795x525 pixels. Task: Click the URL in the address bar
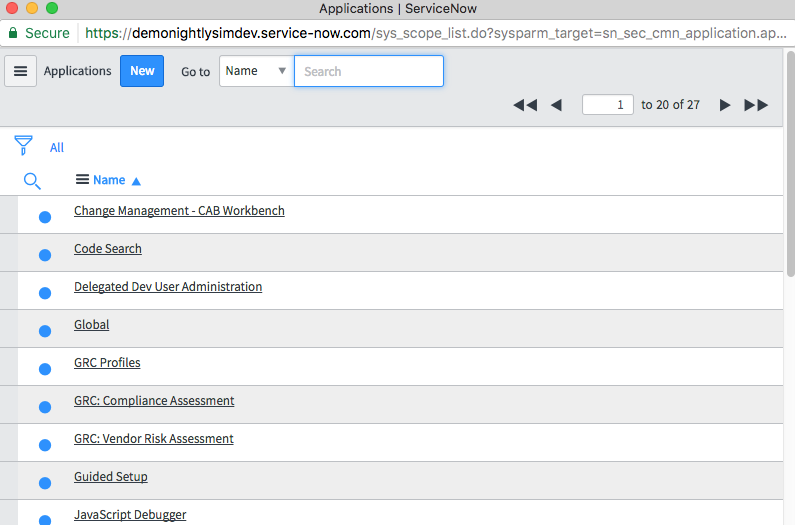436,33
